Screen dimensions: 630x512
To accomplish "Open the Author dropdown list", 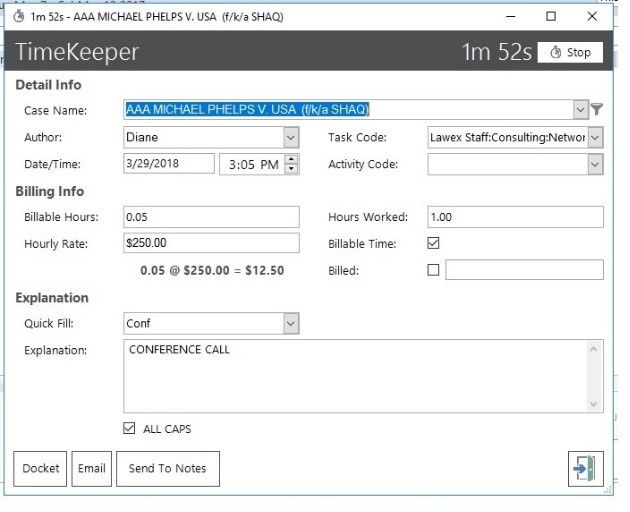I will click(x=291, y=137).
